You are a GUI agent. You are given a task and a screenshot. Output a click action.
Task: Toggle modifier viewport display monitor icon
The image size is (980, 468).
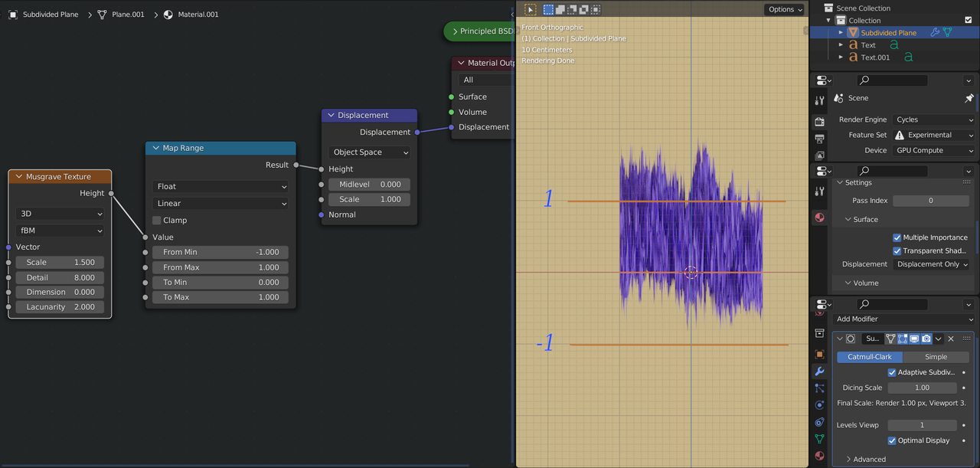coord(914,339)
